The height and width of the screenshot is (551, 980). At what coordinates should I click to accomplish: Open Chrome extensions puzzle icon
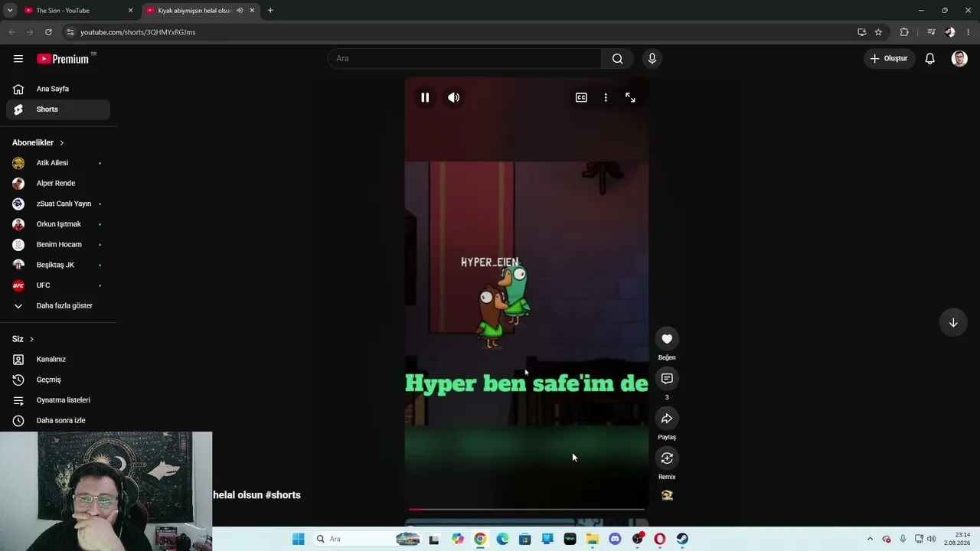(x=904, y=32)
